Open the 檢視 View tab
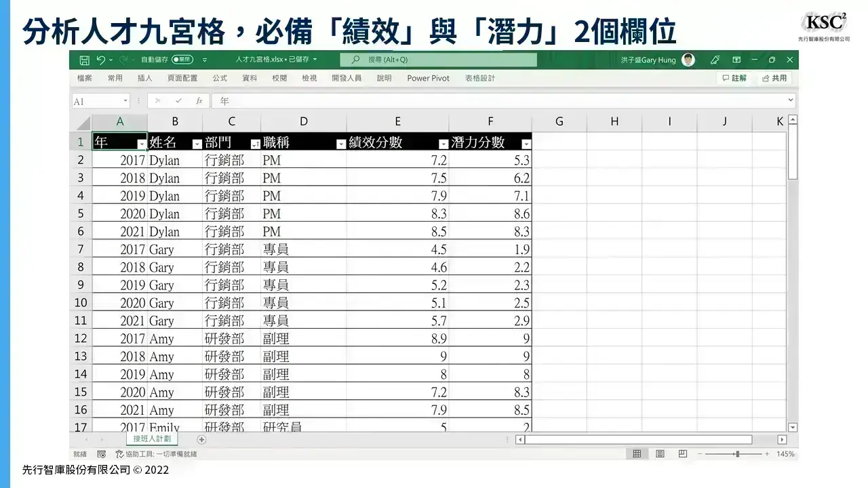The image size is (868, 488). coord(309,78)
